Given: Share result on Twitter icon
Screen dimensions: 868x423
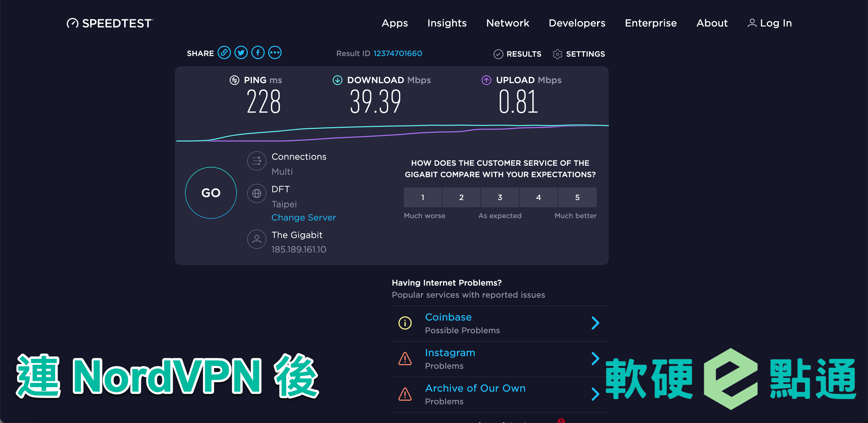Looking at the screenshot, I should pyautogui.click(x=241, y=53).
